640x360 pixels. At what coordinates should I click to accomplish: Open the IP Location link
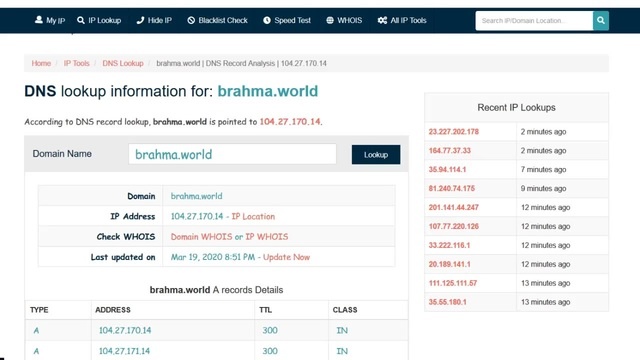pos(253,216)
